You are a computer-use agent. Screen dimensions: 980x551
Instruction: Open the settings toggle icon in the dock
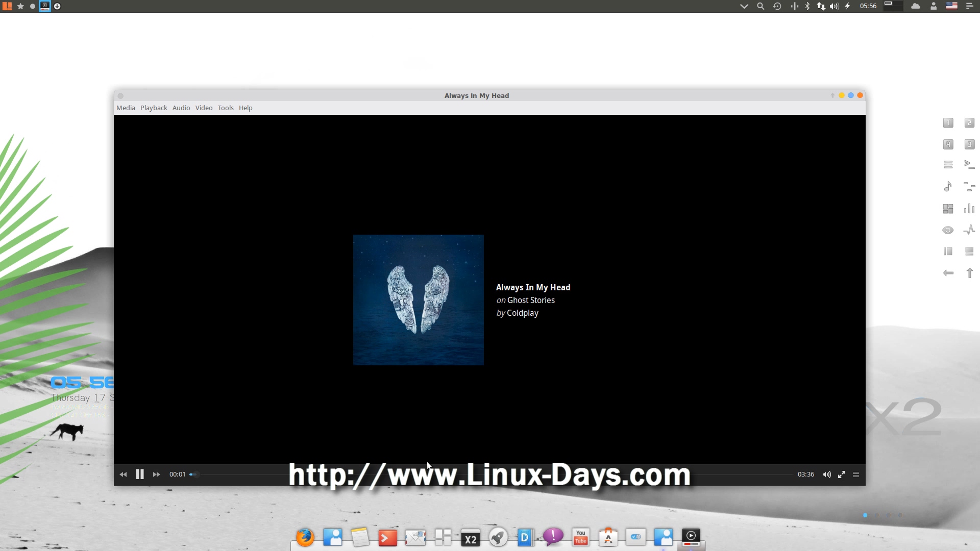(x=635, y=537)
